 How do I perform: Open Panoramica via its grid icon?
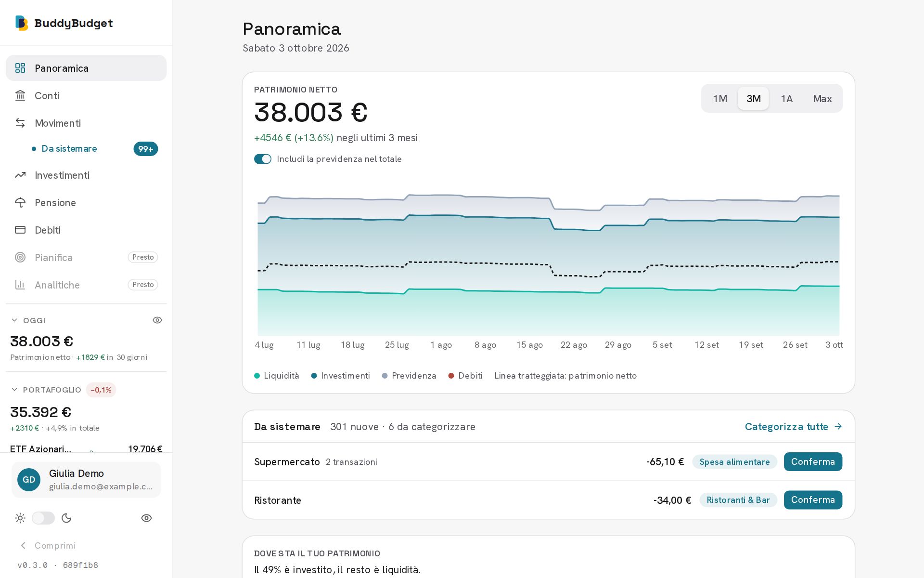(x=20, y=68)
